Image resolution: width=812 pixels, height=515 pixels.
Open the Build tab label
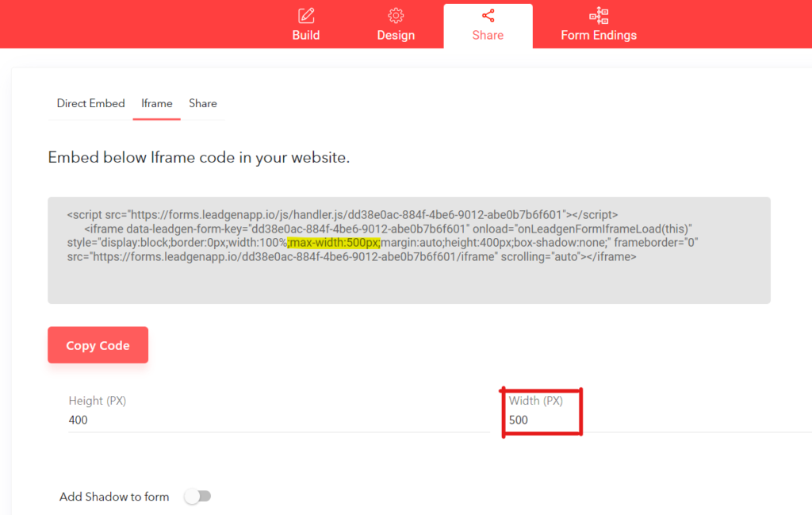coord(306,35)
